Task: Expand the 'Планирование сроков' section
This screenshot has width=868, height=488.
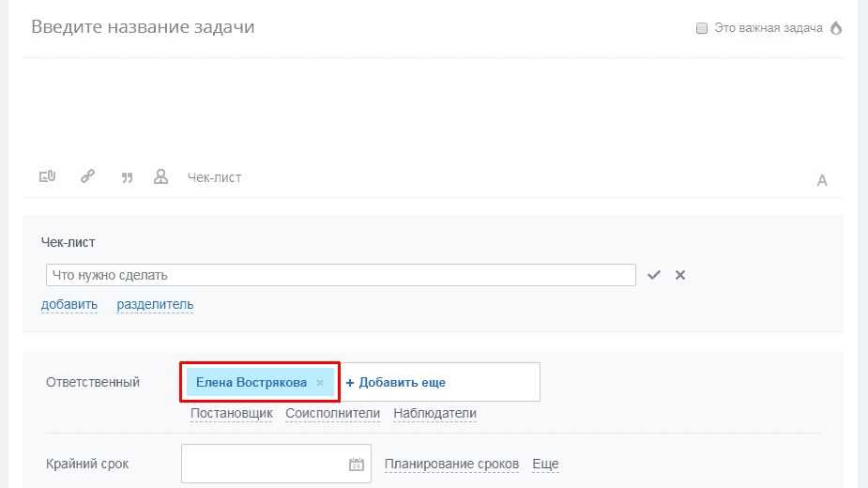Action: click(x=451, y=464)
